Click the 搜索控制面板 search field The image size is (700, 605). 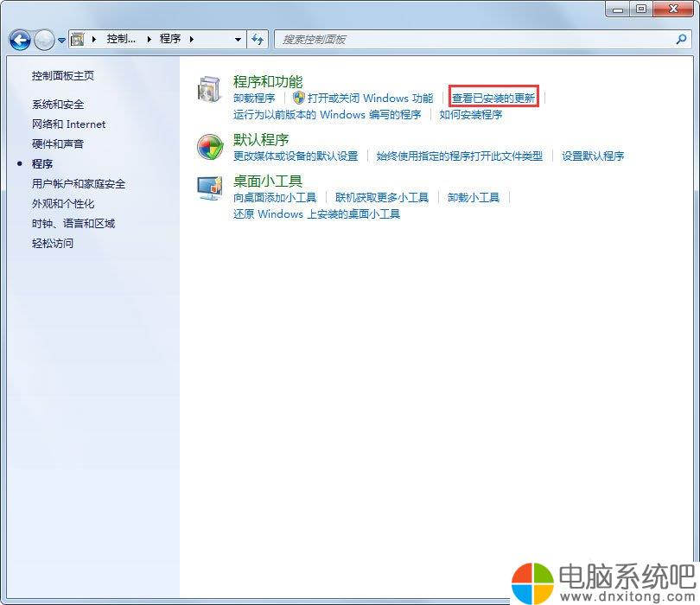tap(482, 39)
